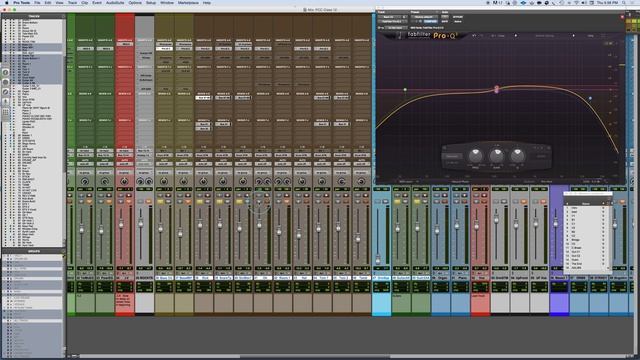Open the AudioSuite menu

115,2
